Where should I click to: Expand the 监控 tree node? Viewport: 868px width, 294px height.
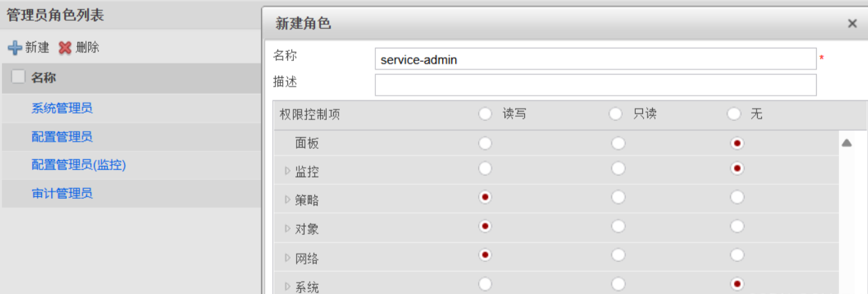(287, 171)
